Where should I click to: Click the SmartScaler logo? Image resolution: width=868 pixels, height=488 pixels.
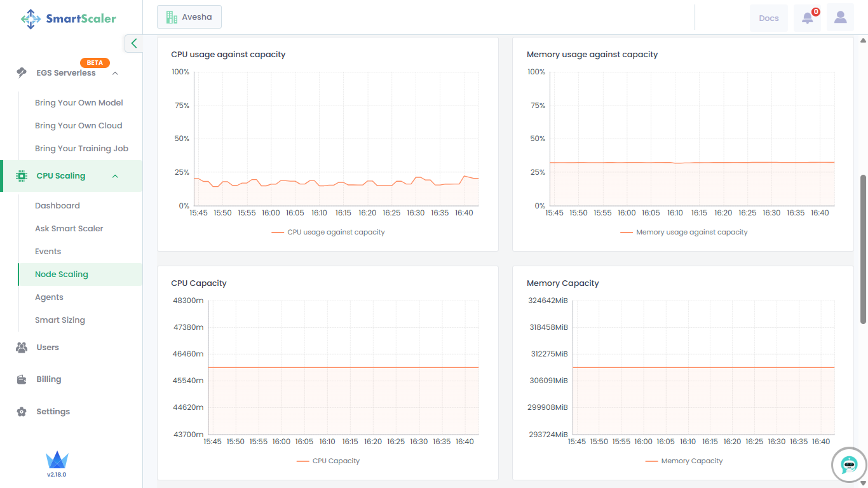(x=69, y=18)
